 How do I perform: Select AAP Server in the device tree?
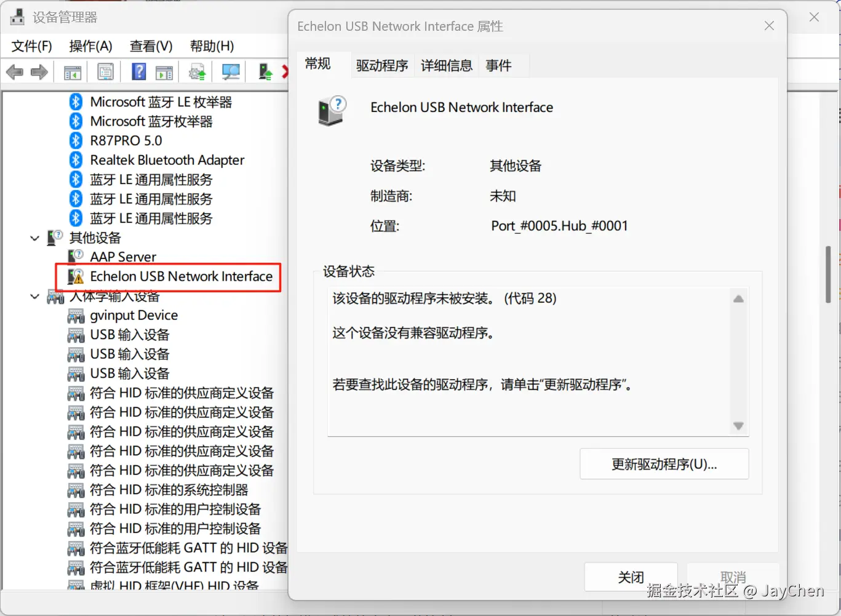123,257
